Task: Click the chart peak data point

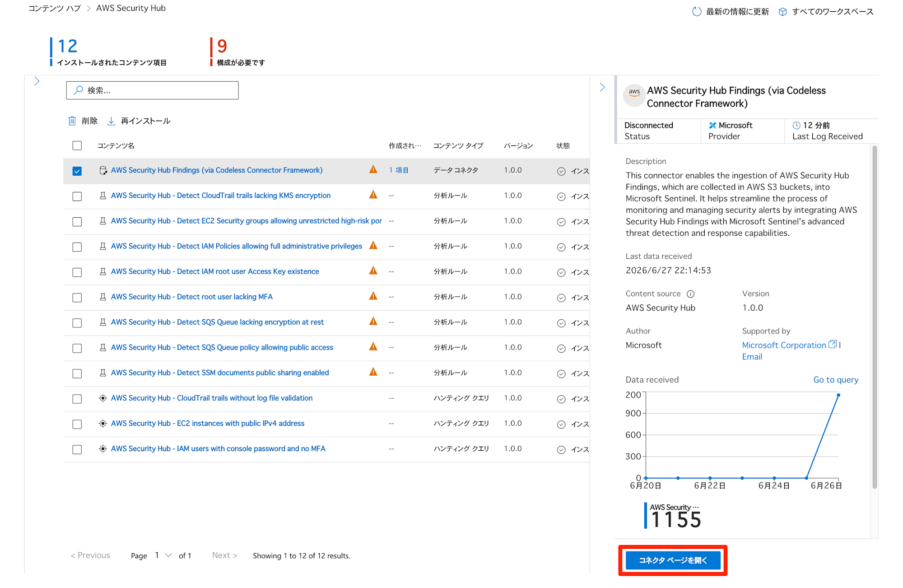Action: coord(838,395)
